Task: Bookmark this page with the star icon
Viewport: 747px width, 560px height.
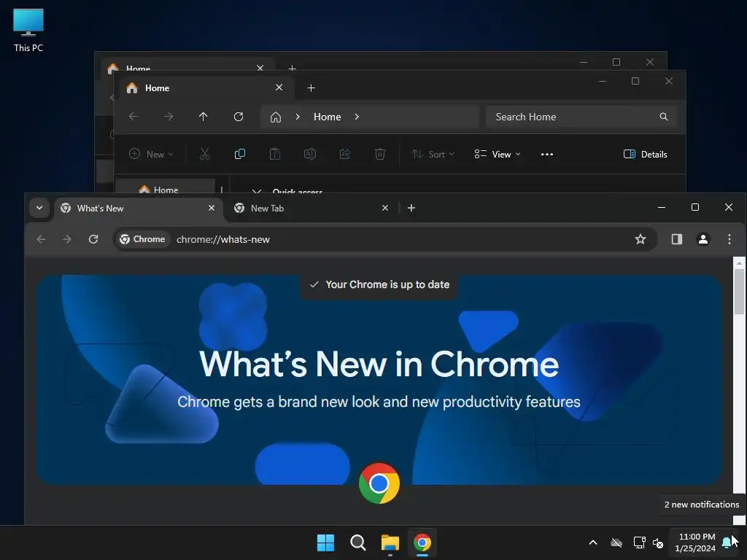Action: click(640, 239)
